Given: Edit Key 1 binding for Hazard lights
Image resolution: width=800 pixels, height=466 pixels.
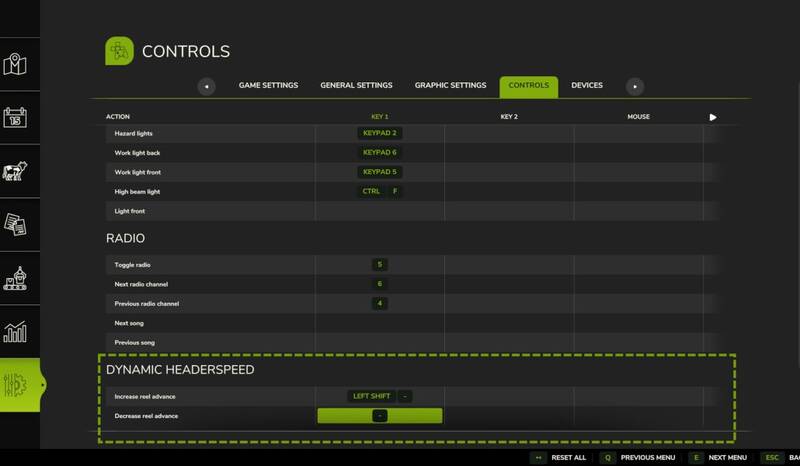Looking at the screenshot, I should click(x=380, y=133).
